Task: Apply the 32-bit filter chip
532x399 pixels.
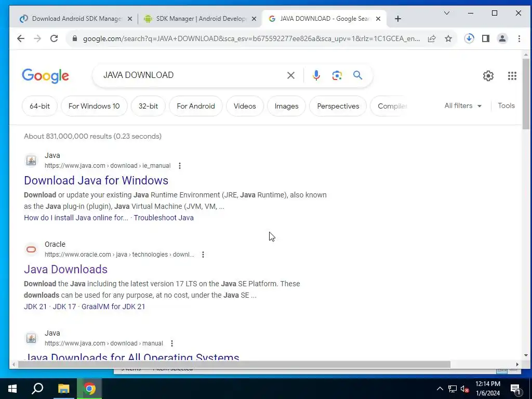Action: point(148,106)
